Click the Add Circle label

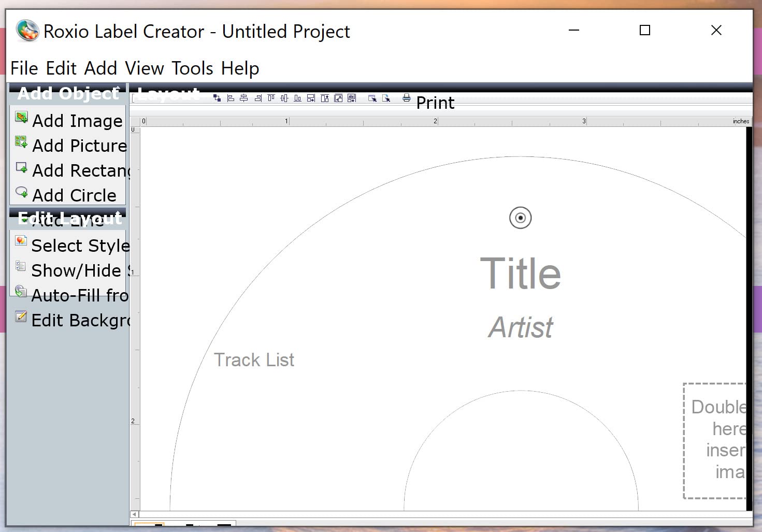click(74, 195)
